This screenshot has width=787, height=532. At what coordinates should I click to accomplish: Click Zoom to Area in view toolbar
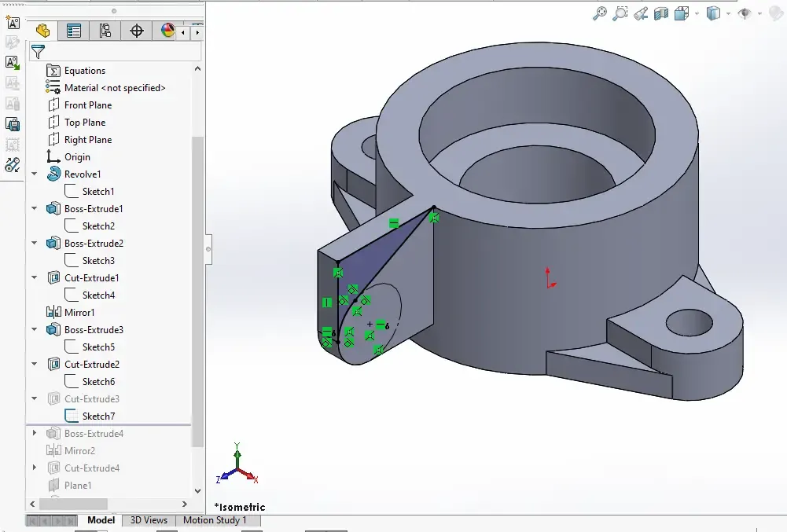620,13
